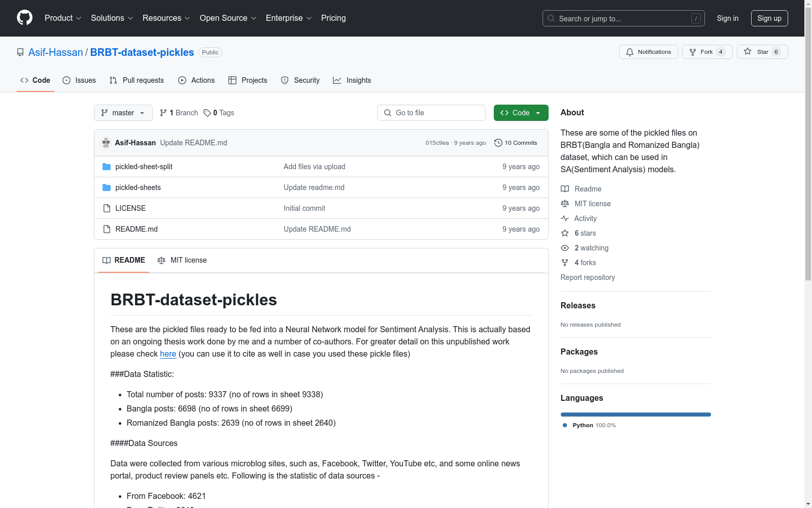Focus the Go to file input
Screen dimensions: 812x508
click(x=431, y=113)
